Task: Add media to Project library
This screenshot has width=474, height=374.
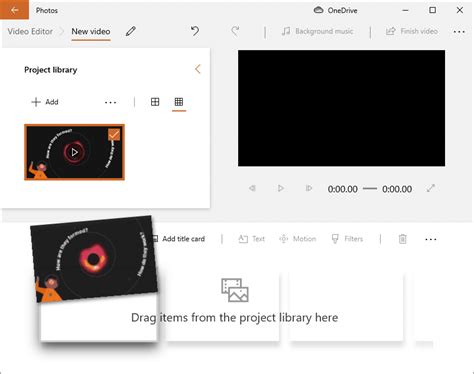Action: tap(45, 102)
